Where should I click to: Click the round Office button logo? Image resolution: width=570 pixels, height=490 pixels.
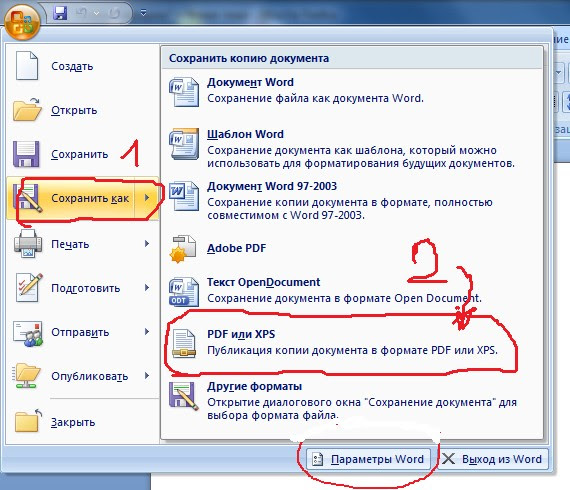pos(22,23)
